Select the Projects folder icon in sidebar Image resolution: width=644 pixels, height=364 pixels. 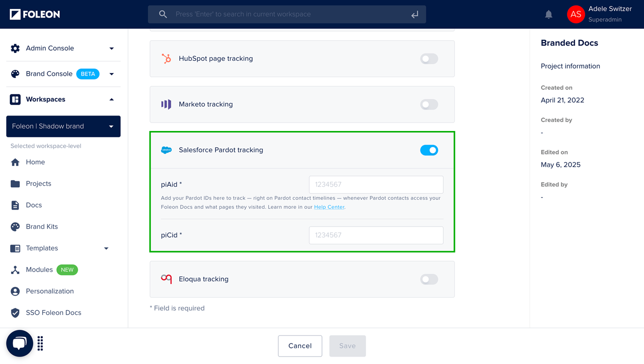point(16,183)
